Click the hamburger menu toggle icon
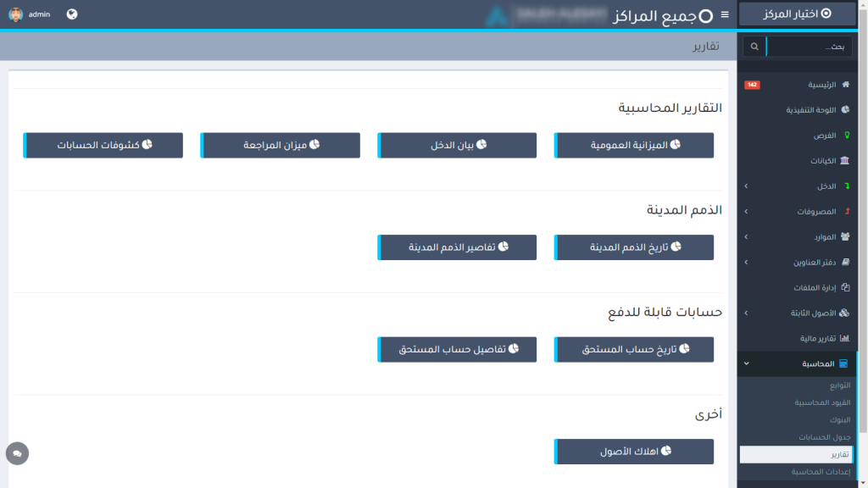The image size is (868, 488). click(x=724, y=15)
